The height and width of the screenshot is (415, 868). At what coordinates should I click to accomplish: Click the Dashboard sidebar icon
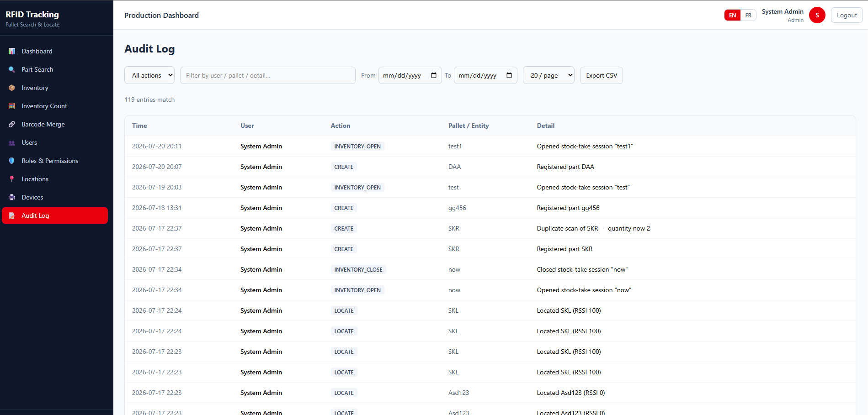click(12, 51)
